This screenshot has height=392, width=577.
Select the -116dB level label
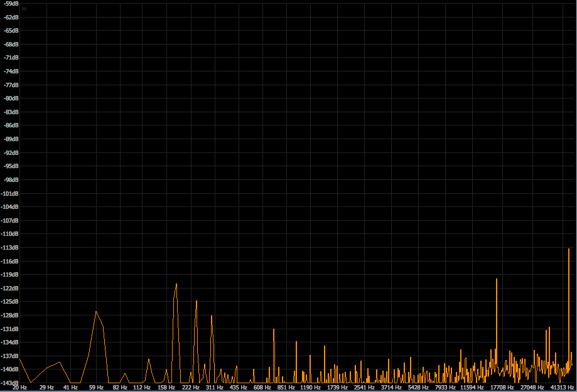click(x=9, y=261)
